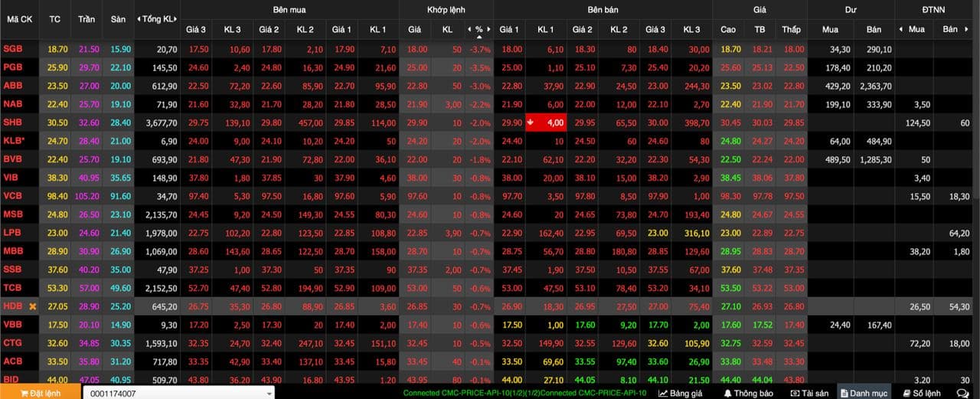Open the chat bubble icon in bottom bar
The image size is (980, 399).
(x=962, y=393)
